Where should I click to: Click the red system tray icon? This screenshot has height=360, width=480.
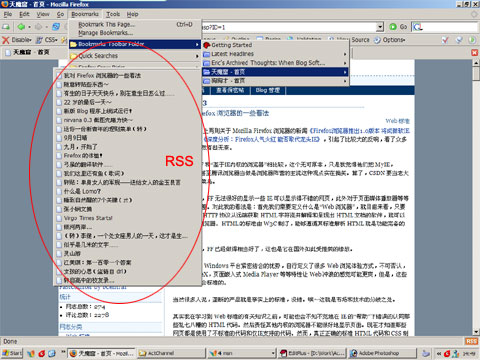[447, 353]
